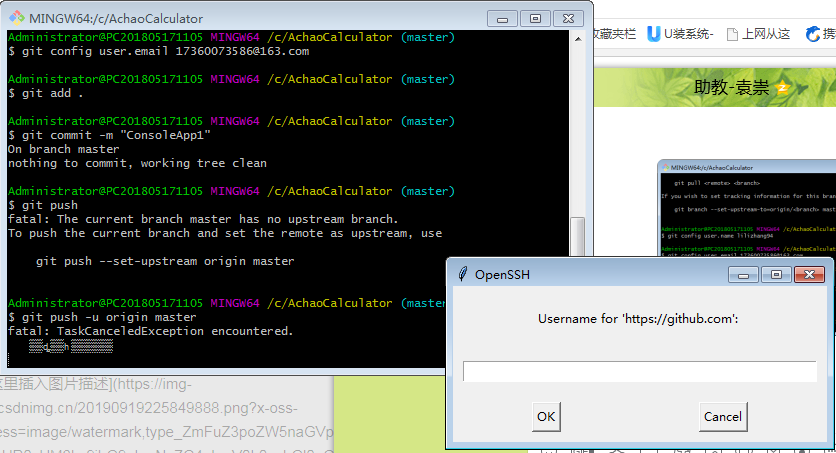836x453 pixels.
Task: Close the OpenSSH dialog window
Action: 809,274
